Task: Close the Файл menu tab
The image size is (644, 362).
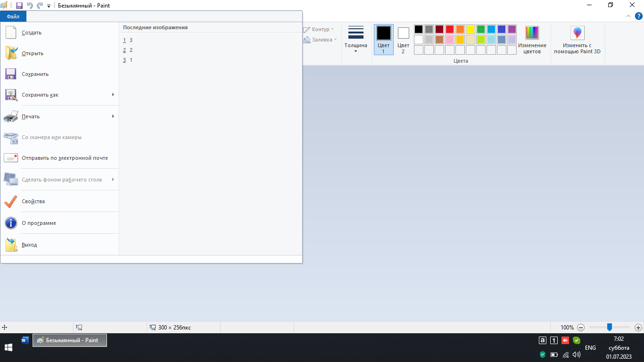Action: 13,16
